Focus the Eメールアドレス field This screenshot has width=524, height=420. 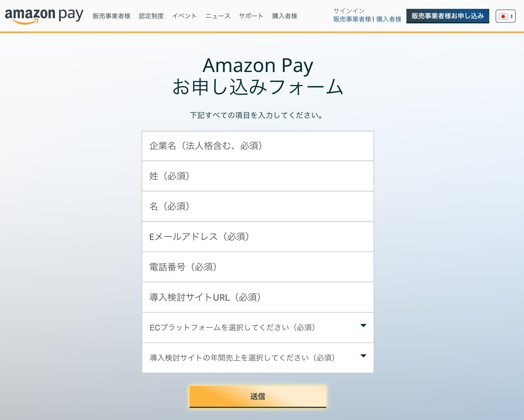[x=258, y=237]
